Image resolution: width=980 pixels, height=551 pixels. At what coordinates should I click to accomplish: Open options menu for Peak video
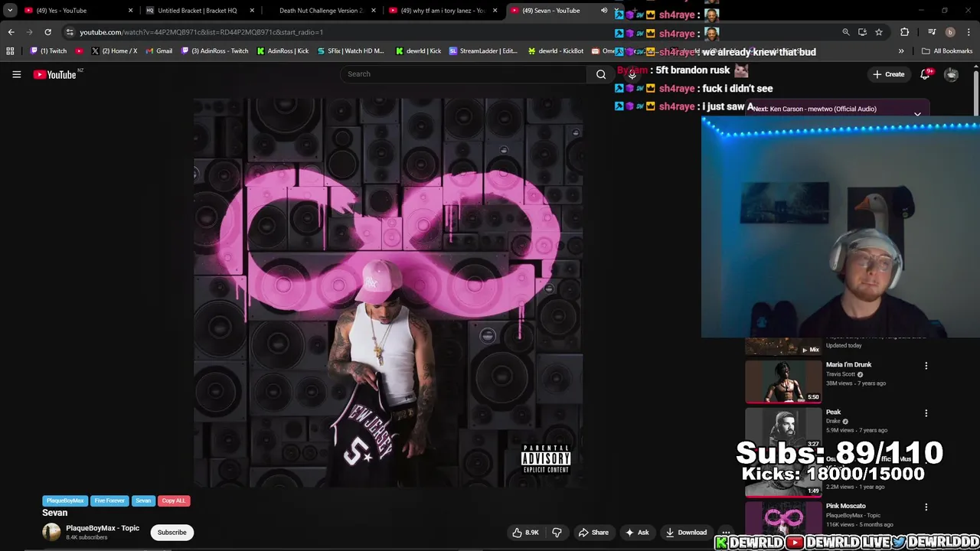926,413
